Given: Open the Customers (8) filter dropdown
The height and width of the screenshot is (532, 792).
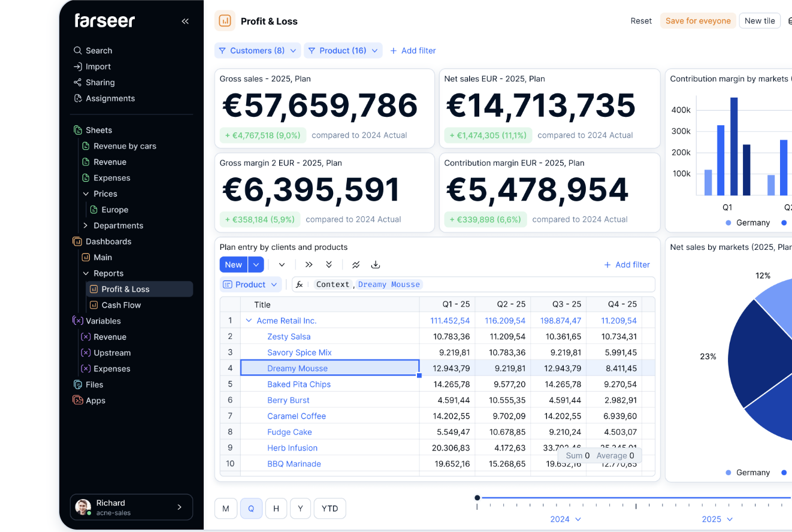Looking at the screenshot, I should [x=258, y=51].
